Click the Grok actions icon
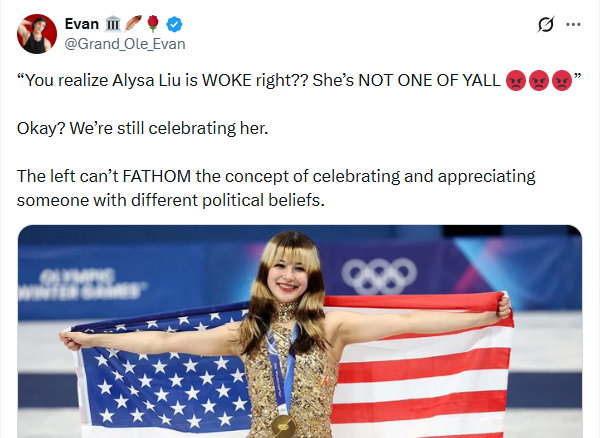608x438 pixels. 546,25
